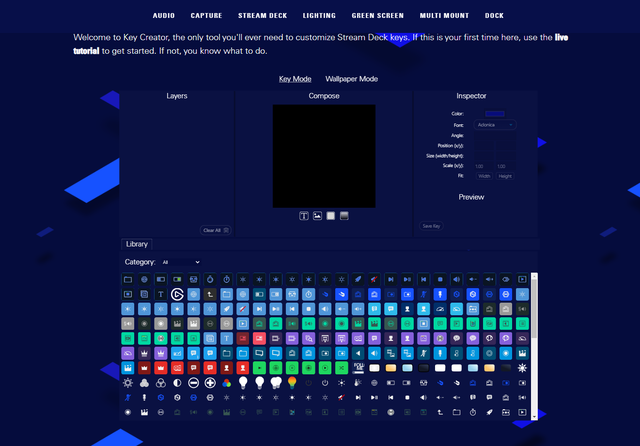Clear all layers with Clear All
Viewport: 640px width, 446px height.
pyautogui.click(x=216, y=230)
